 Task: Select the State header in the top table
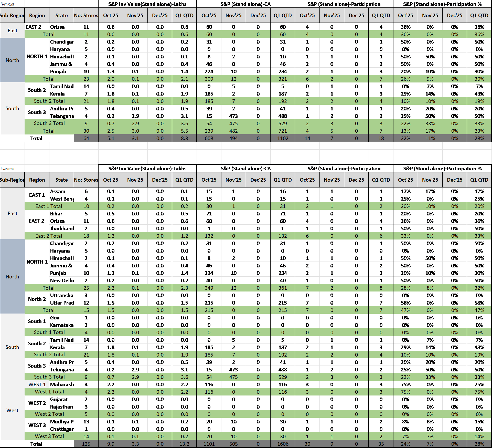pos(61,15)
